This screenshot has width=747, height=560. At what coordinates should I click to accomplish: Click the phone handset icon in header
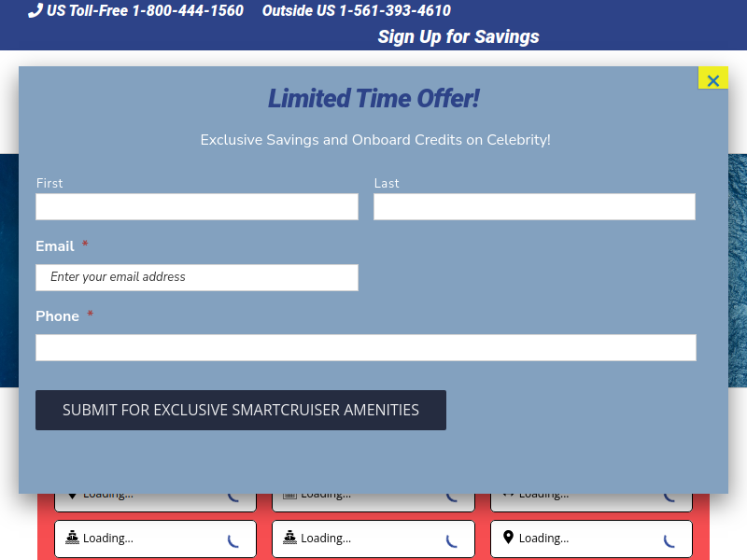click(x=35, y=10)
